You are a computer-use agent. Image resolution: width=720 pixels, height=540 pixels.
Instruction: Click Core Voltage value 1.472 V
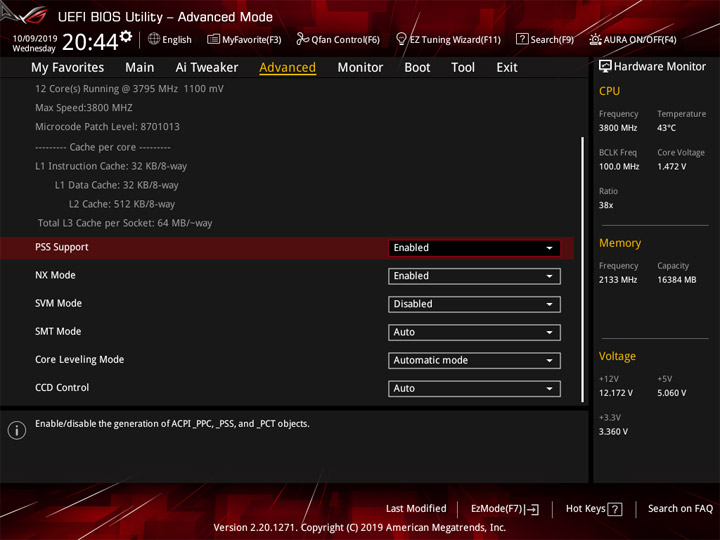(672, 166)
